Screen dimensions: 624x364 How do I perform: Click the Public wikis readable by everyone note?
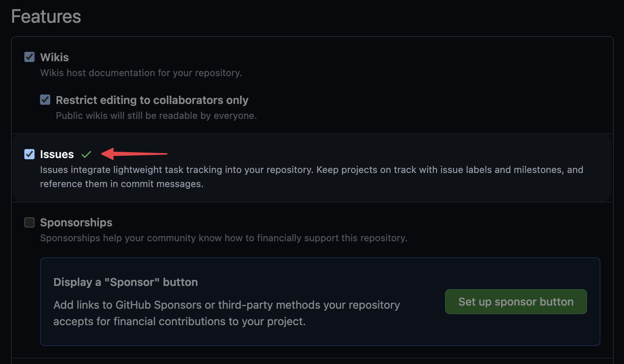156,116
